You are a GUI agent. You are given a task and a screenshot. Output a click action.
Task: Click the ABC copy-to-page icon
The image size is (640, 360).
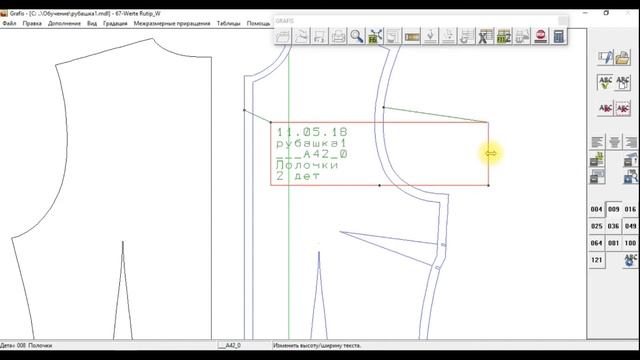[x=622, y=82]
